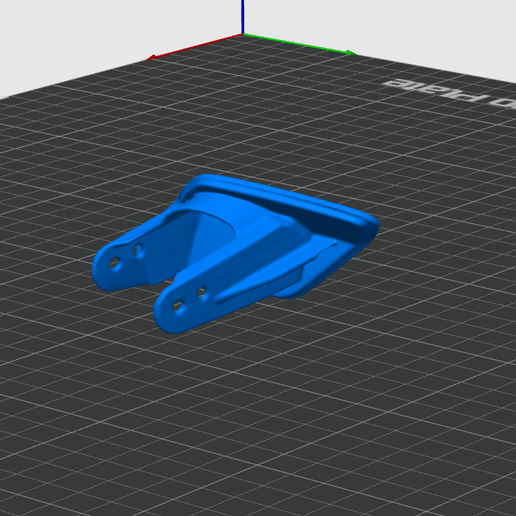This screenshot has width=516, height=516.
Task: Click the second hole on the near arm
Action: pos(201,292)
